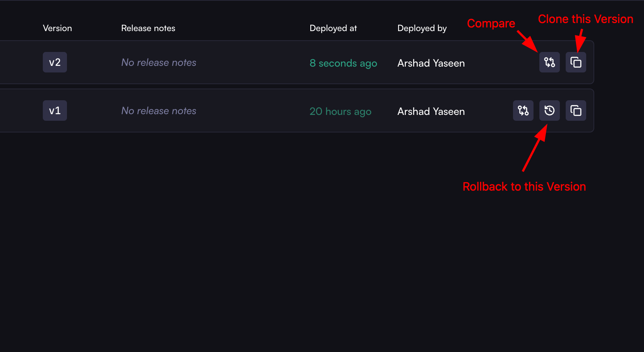The height and width of the screenshot is (352, 644).
Task: Click the '20 hours ago' timestamp
Action: (340, 111)
